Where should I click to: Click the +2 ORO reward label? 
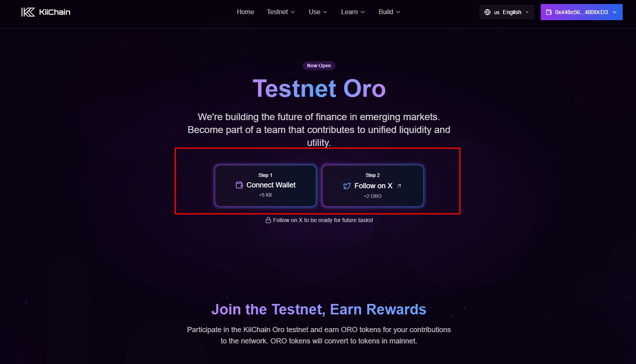click(x=372, y=196)
